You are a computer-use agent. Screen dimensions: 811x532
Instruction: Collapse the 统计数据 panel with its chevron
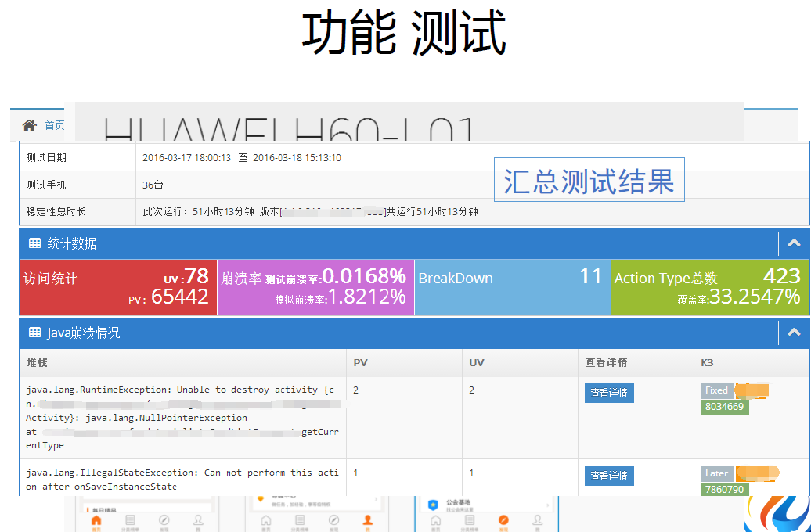(x=794, y=243)
